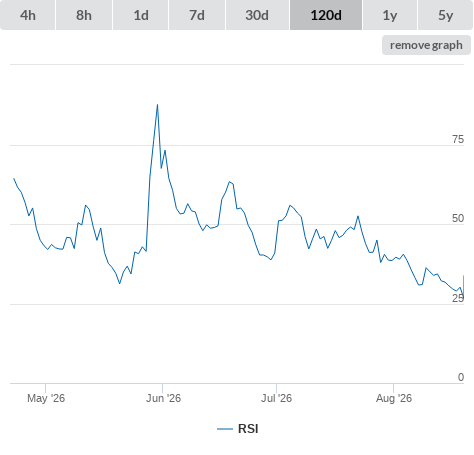Viewport: 474px width, 455px height.
Task: Click the Aug '26 axis label
Action: (x=394, y=398)
